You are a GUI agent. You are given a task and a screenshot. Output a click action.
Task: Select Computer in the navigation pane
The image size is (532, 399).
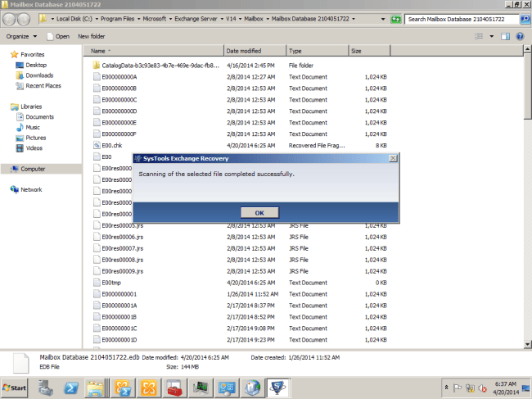(33, 169)
